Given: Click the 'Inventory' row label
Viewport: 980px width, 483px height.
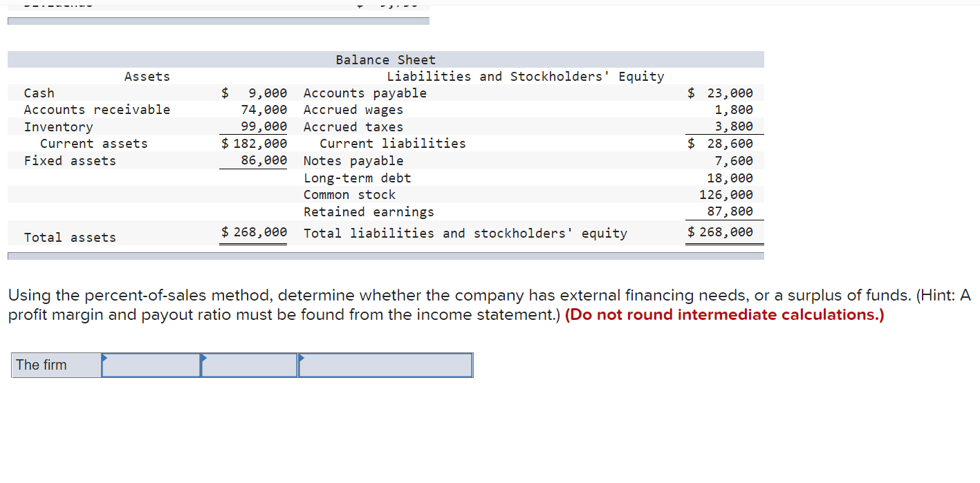Looking at the screenshot, I should pos(58,127).
